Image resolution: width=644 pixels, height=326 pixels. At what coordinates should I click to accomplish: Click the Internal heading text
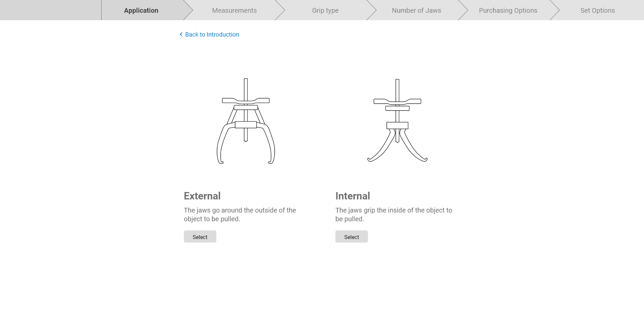pyautogui.click(x=353, y=196)
